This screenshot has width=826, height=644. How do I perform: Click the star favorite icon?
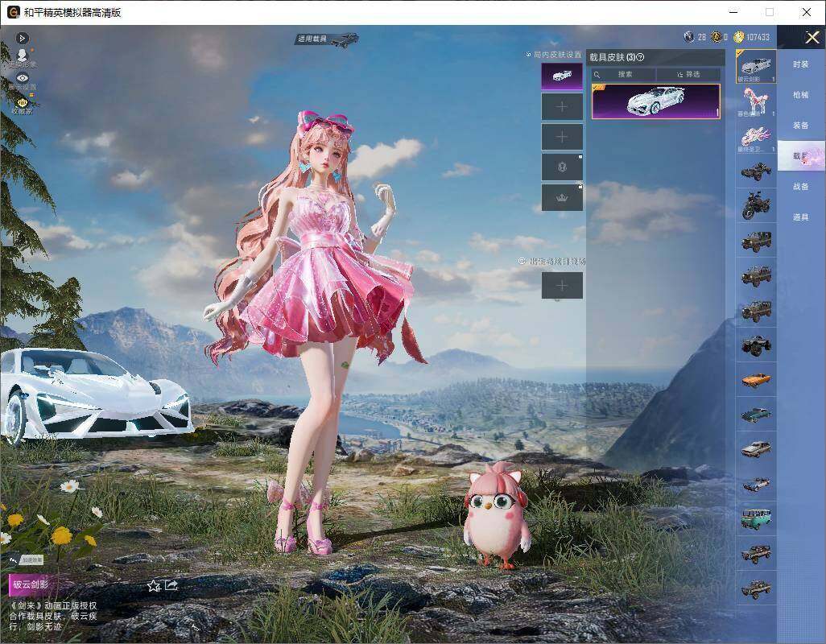point(154,585)
